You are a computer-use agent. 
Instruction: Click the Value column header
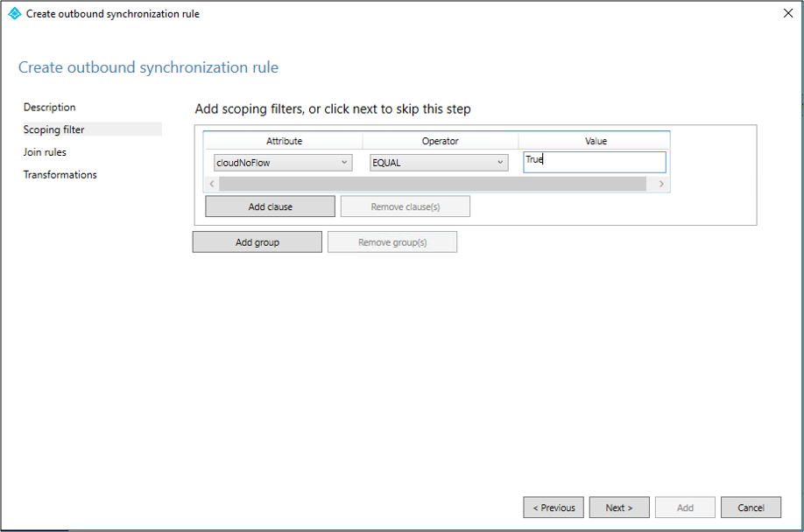(596, 141)
